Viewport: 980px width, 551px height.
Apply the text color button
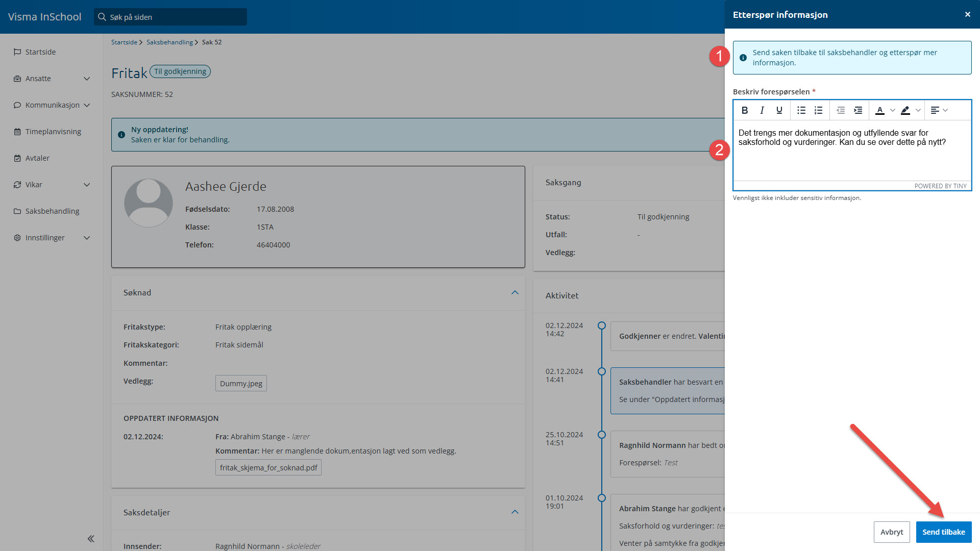click(x=880, y=110)
